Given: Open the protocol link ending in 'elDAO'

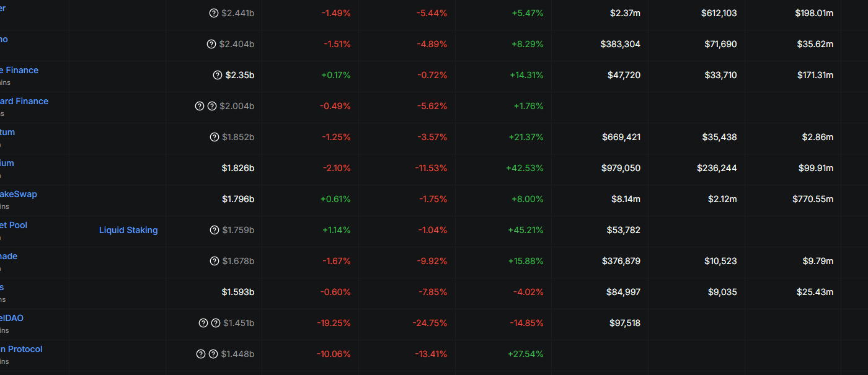Looking at the screenshot, I should pyautogui.click(x=12, y=318).
